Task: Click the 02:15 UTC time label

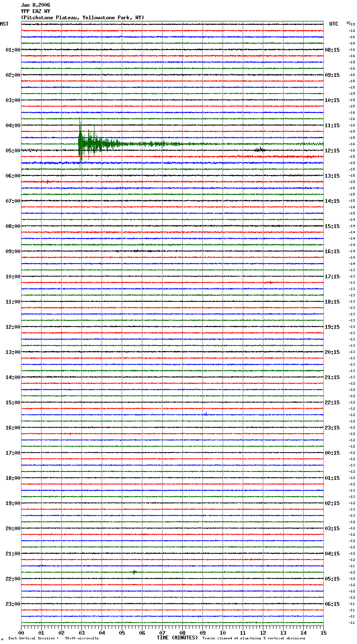Action: 332,503
